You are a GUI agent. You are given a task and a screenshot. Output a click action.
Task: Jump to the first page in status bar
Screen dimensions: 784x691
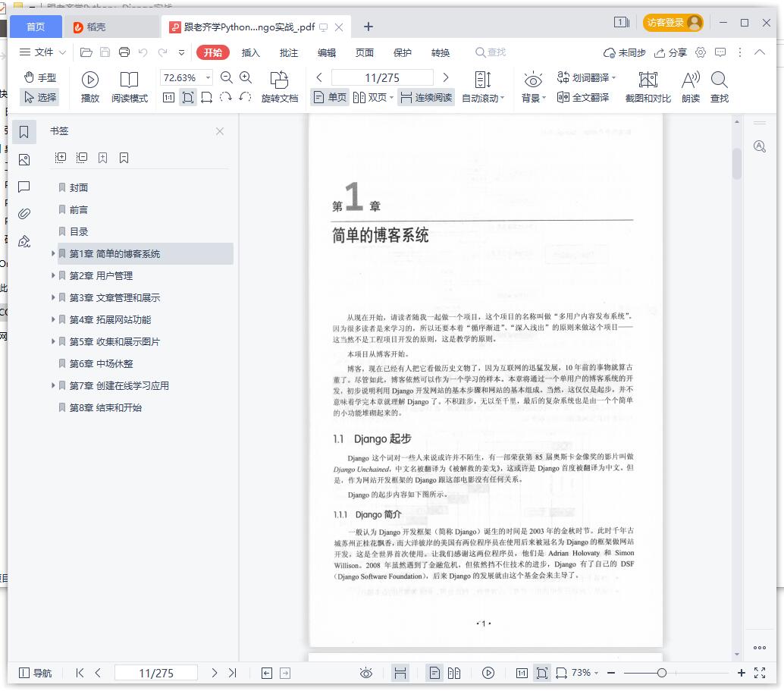click(80, 673)
